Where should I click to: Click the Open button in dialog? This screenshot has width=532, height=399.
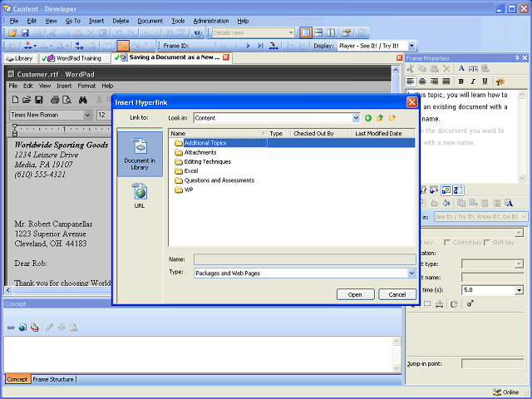(355, 294)
